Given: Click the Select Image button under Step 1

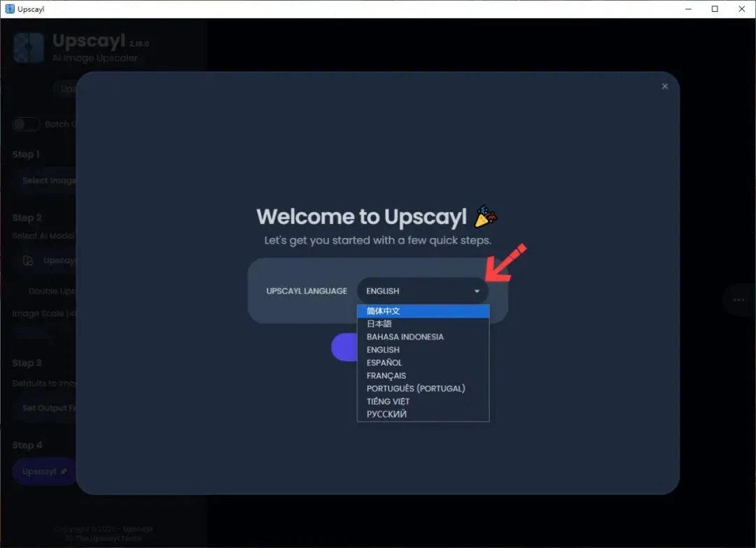Looking at the screenshot, I should 44,181.
